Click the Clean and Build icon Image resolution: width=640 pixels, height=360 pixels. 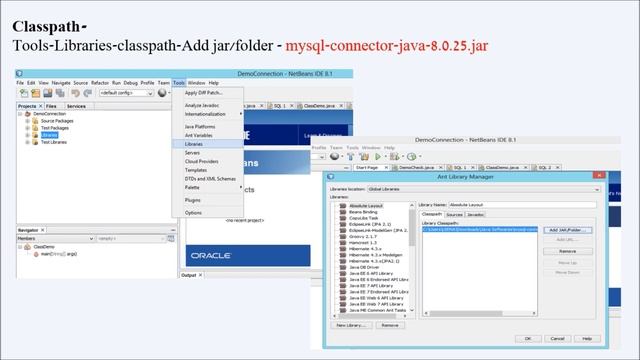pos(364,156)
